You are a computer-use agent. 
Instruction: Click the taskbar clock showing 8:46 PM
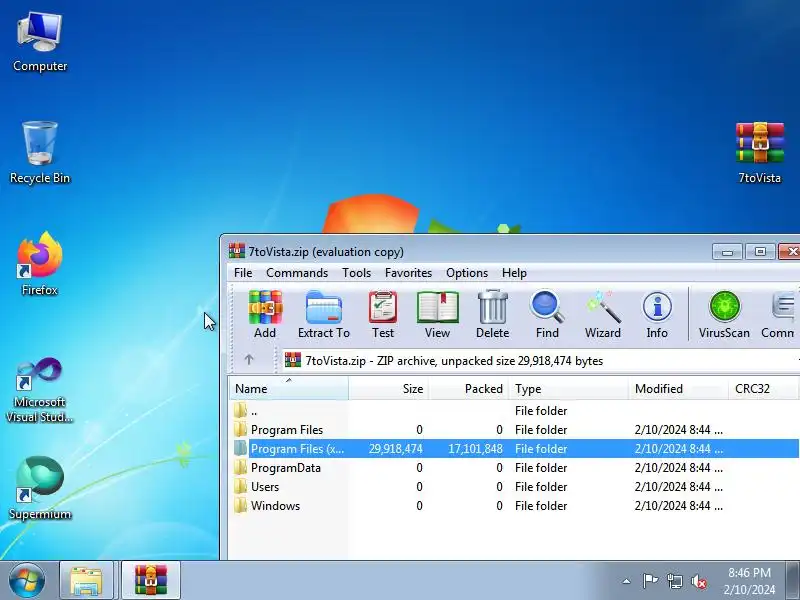coord(749,581)
